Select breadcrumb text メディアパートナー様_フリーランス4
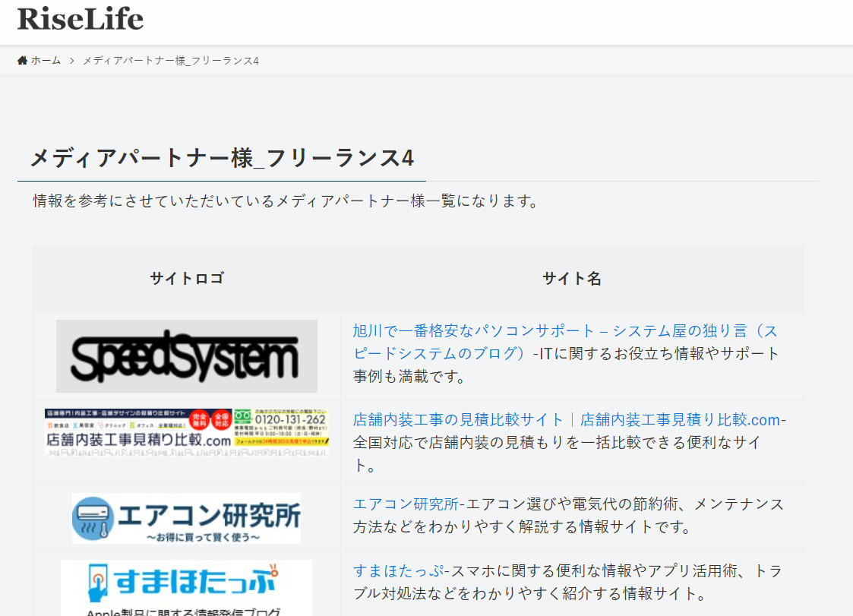Viewport: 853px width, 616px height. (171, 61)
